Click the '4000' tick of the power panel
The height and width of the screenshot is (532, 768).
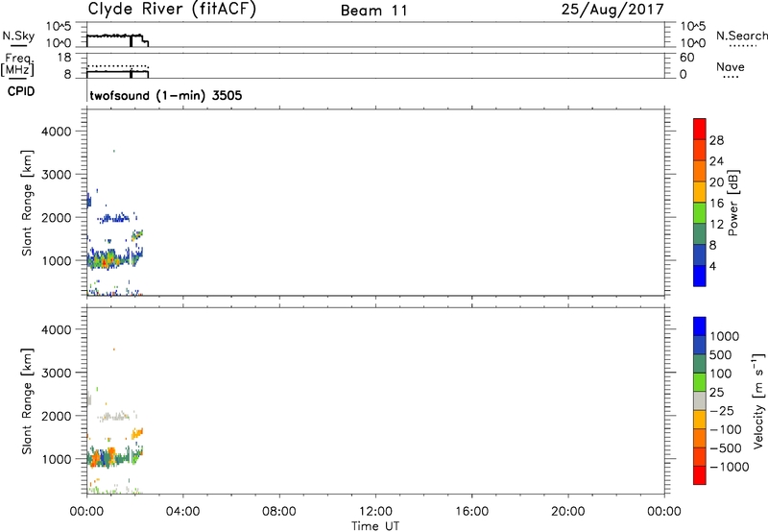(x=56, y=132)
